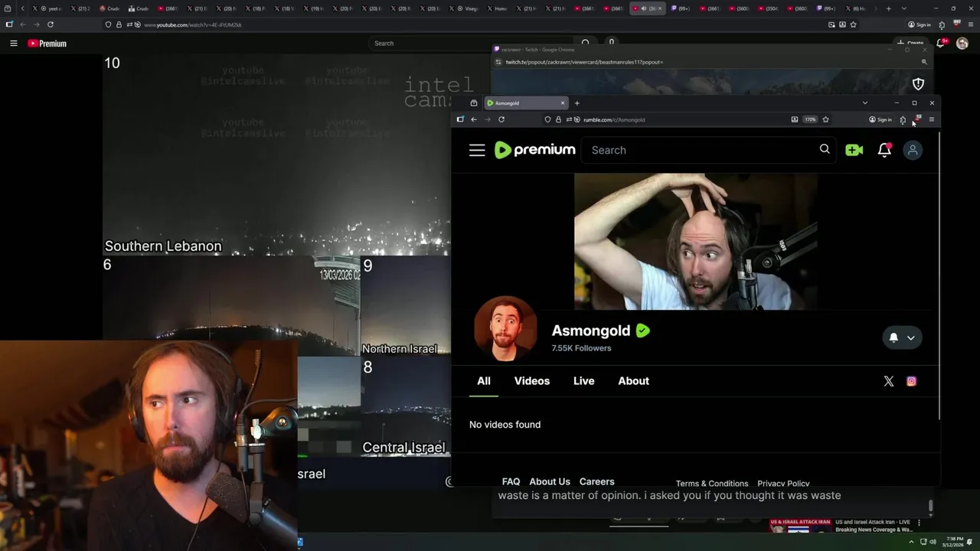Open Rumble hamburger menu

coord(477,150)
